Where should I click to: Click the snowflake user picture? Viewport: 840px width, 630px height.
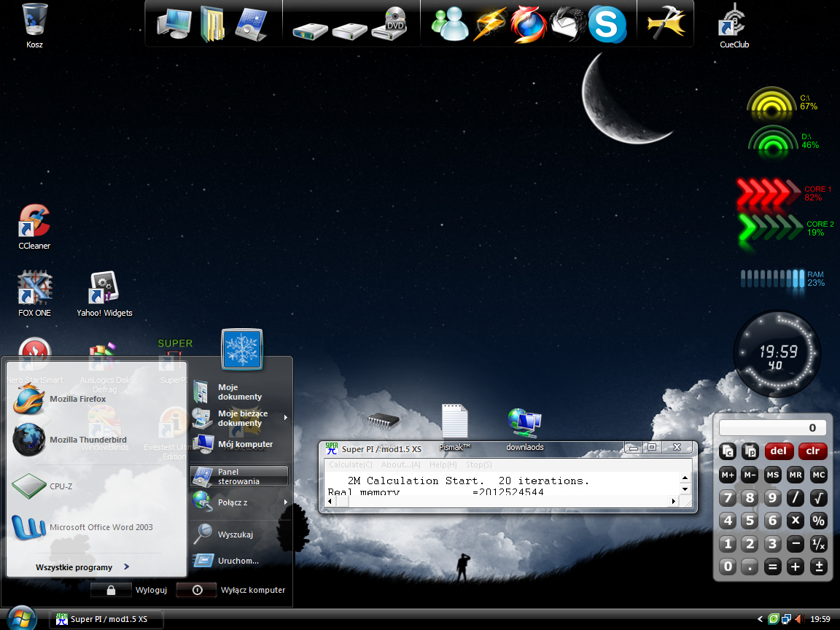[241, 349]
